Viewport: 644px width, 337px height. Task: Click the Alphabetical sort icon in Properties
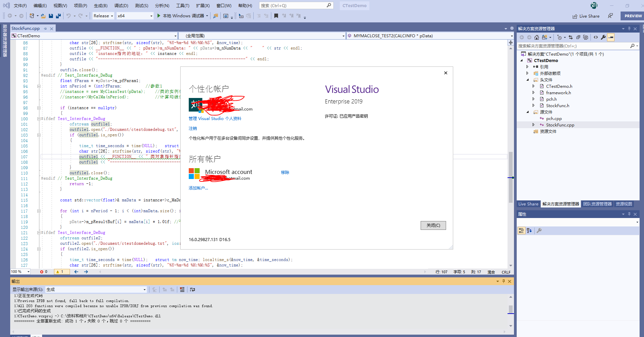(x=529, y=231)
